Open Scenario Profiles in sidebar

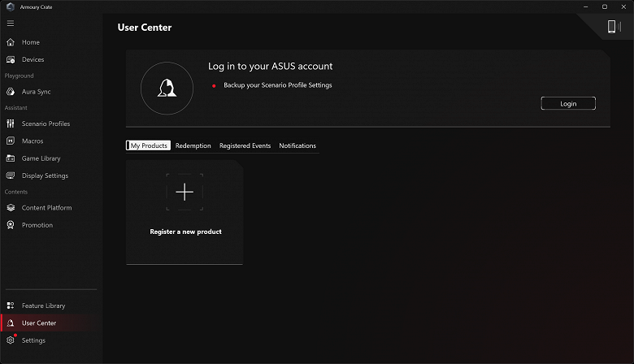tap(46, 123)
